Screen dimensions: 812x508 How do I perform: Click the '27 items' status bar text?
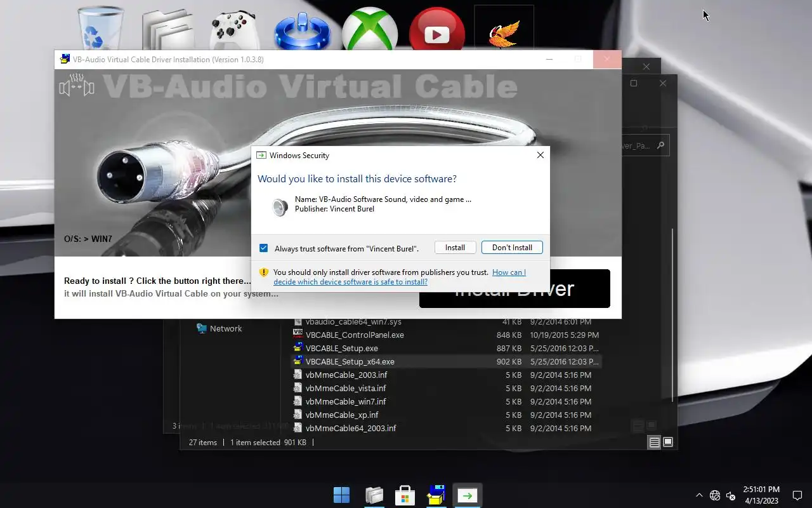pos(203,443)
